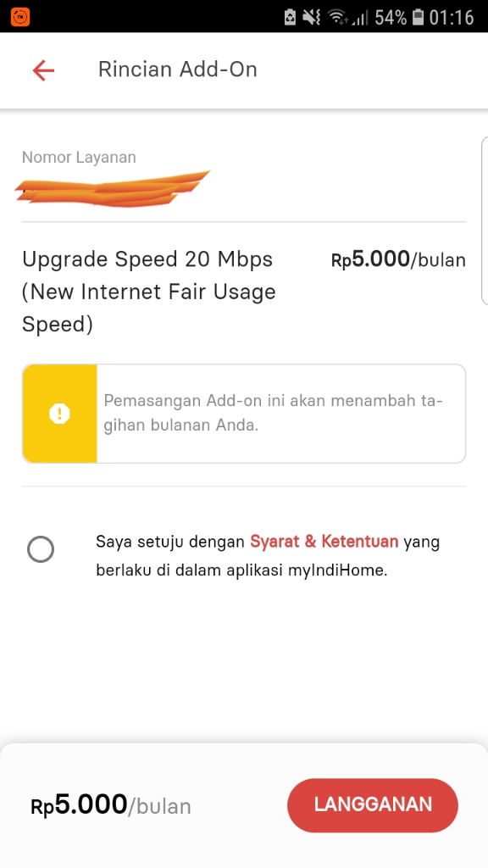Tap the Upgrade Speed 20 Mbps label
Viewport: 488px width, 868px height.
[148, 259]
